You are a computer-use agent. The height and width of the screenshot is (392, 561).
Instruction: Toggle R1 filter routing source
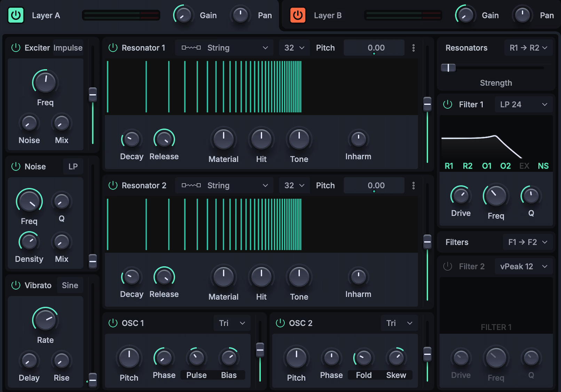coord(449,166)
